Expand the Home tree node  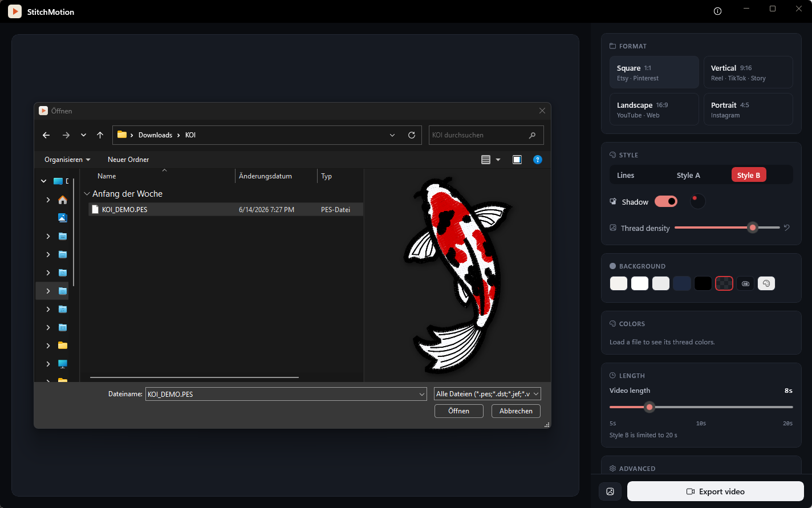click(x=48, y=200)
